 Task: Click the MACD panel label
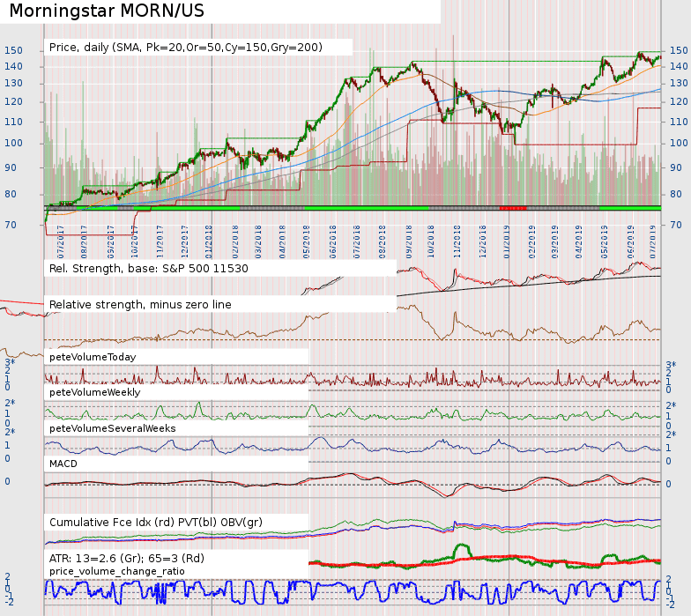click(63, 464)
